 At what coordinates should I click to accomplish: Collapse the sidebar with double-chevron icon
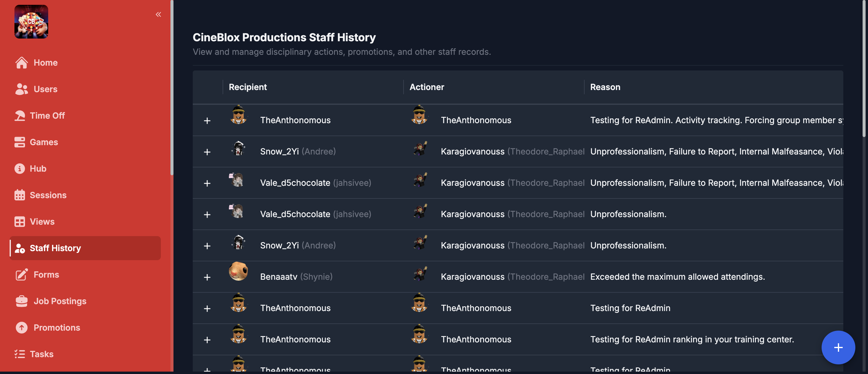pos(158,14)
